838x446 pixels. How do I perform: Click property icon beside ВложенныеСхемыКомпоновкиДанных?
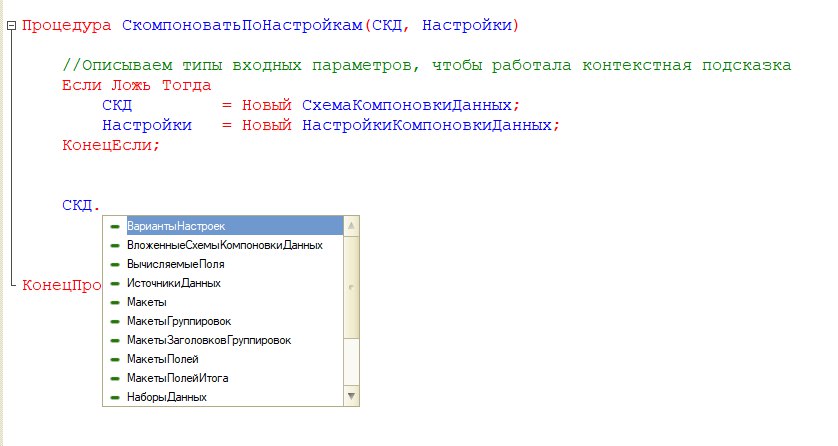tap(114, 246)
